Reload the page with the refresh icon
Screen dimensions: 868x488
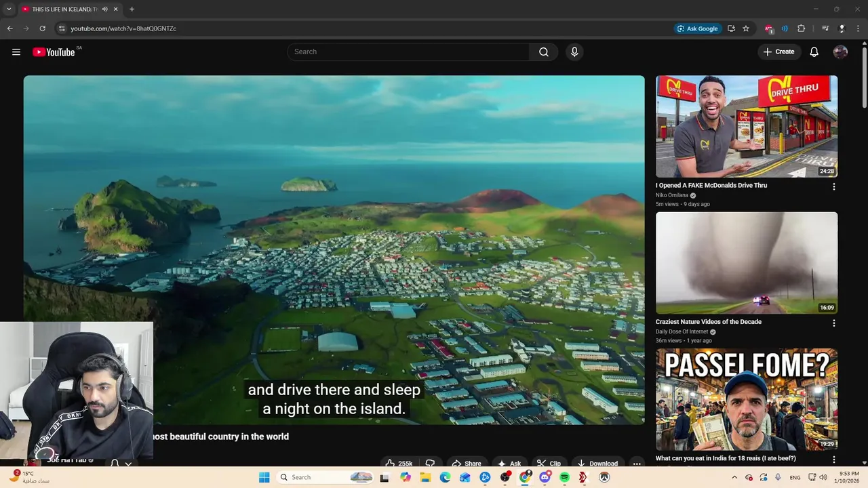click(x=42, y=28)
